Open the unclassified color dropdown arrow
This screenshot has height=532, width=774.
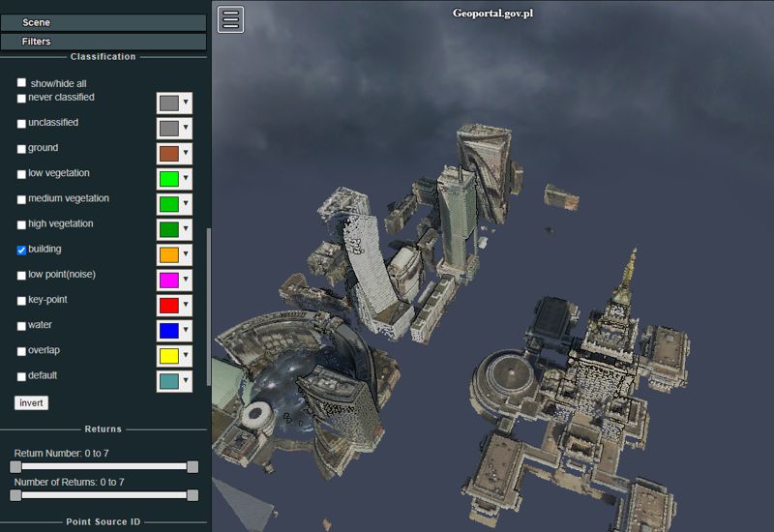click(186, 128)
